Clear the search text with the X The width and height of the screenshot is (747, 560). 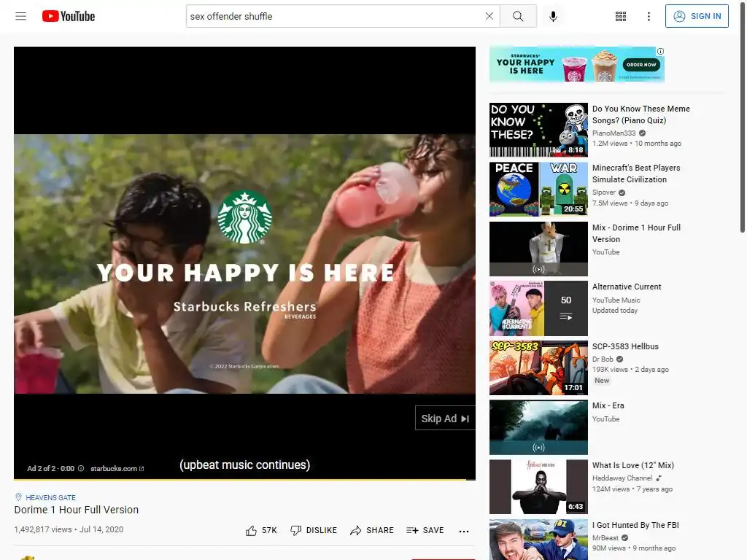[489, 16]
